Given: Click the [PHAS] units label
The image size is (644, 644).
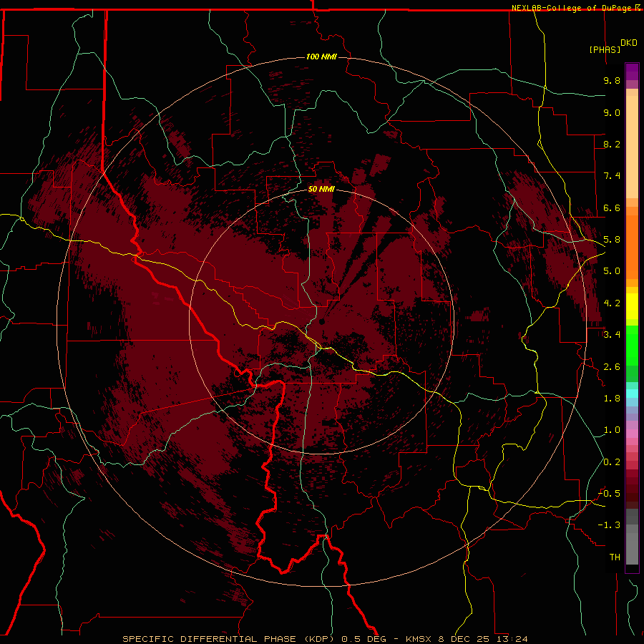Looking at the screenshot, I should [x=605, y=49].
